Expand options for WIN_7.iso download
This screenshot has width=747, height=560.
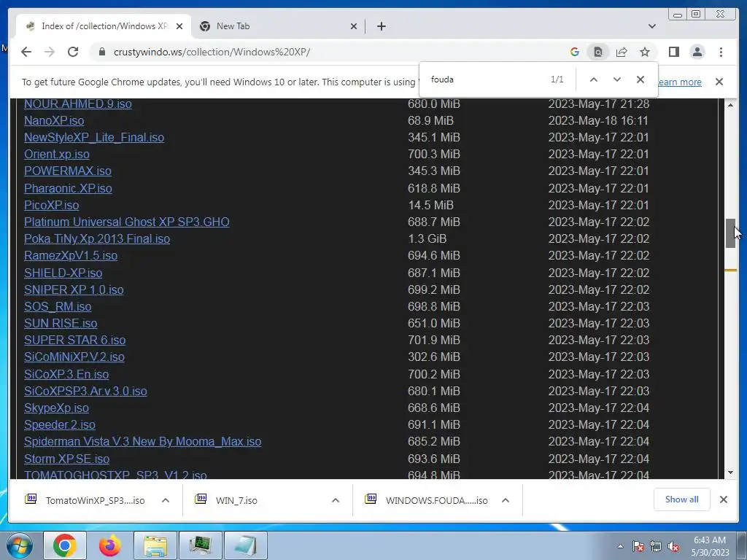[x=336, y=500]
